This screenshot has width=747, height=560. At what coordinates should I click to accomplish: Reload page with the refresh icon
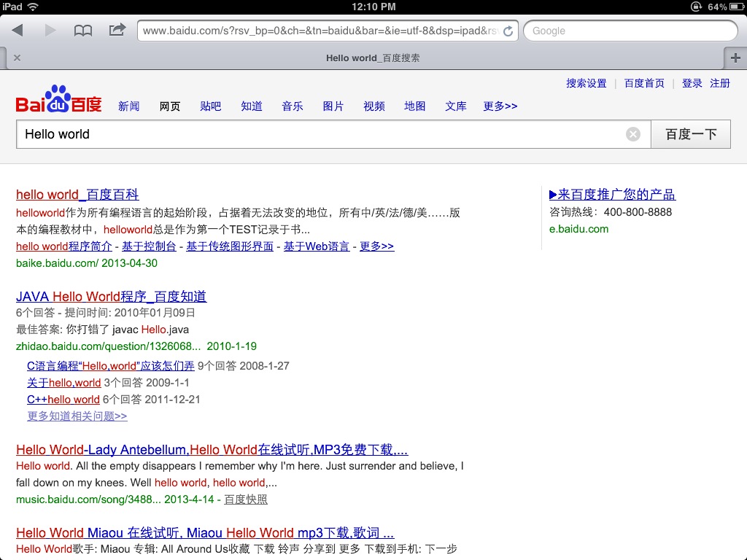(508, 31)
